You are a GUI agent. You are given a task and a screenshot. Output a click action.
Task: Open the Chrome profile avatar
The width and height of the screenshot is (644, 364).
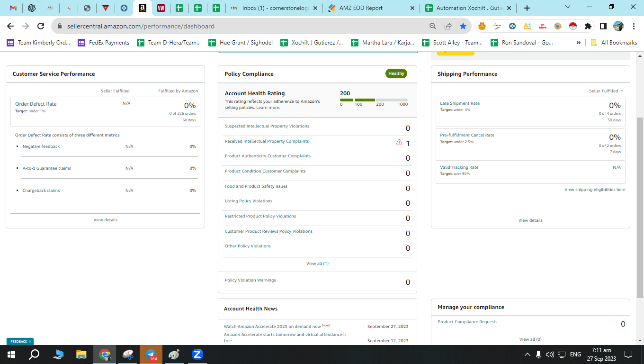pyautogui.click(x=618, y=26)
